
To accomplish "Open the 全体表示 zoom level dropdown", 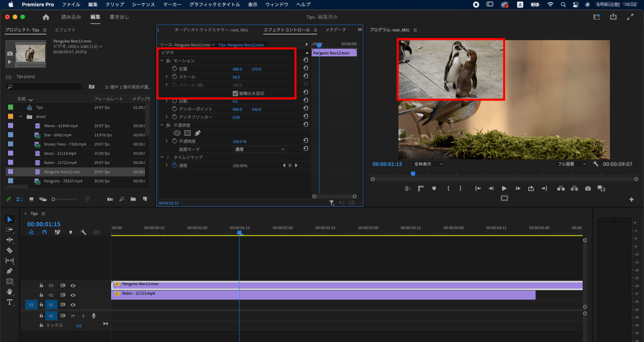I will pos(428,164).
